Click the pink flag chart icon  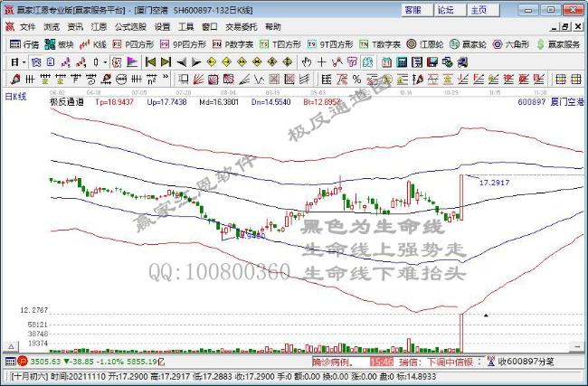[x=132, y=62]
